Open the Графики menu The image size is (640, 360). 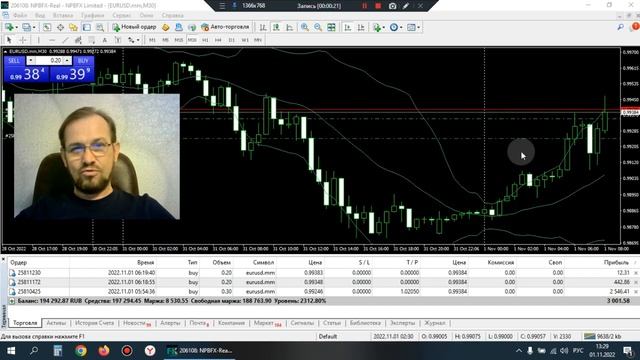coord(93,15)
